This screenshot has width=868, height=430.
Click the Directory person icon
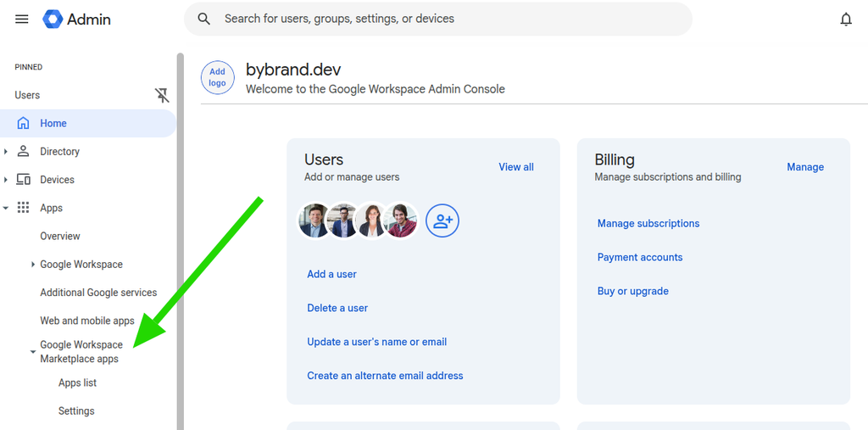23,151
